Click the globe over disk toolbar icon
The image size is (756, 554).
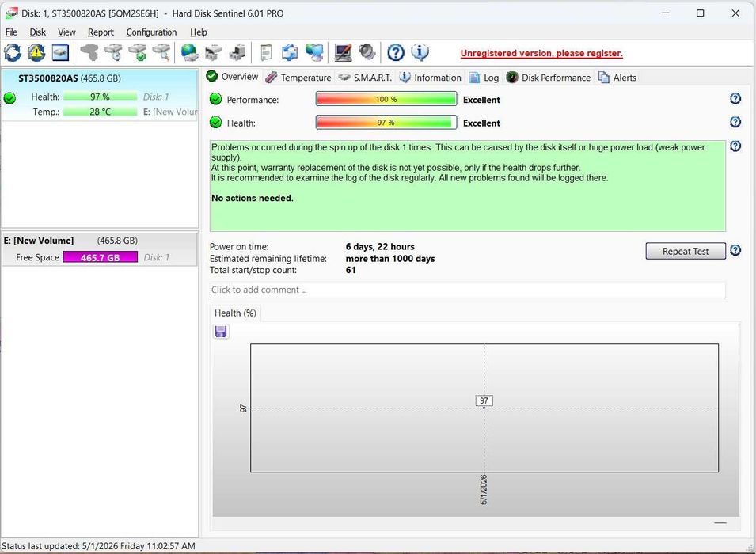[189, 52]
